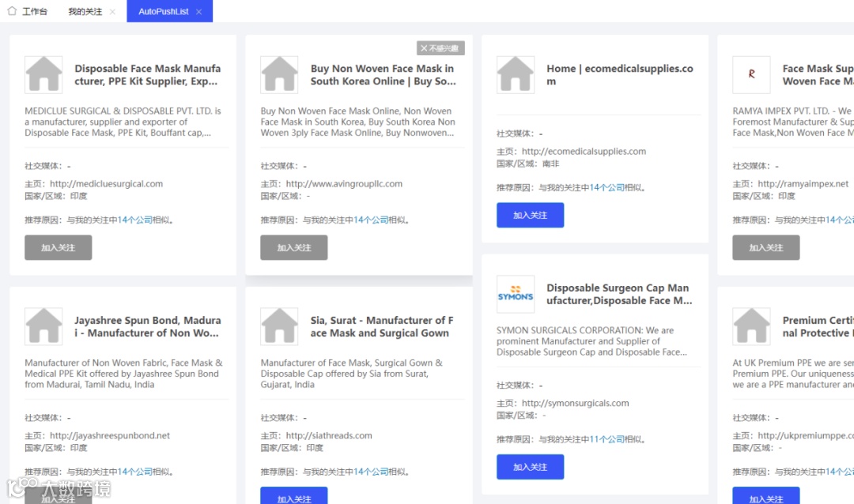Click MEDICLUE SURGICAL description text
The image size is (854, 504).
[x=123, y=122]
